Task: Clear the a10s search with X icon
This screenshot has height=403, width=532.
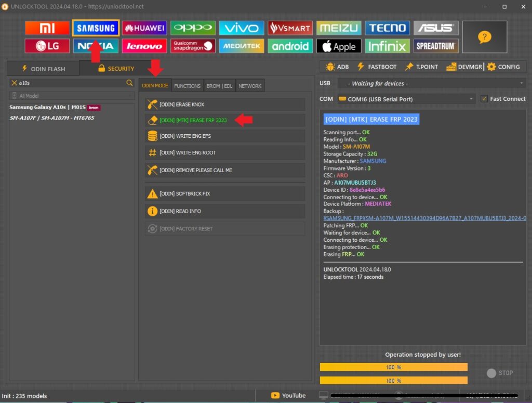Action: tap(14, 83)
